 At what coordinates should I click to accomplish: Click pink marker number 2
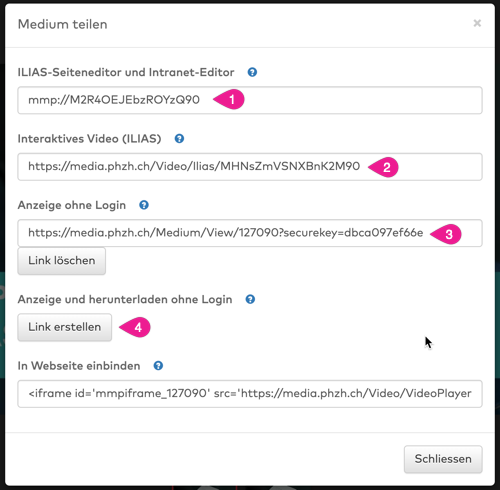pos(384,167)
